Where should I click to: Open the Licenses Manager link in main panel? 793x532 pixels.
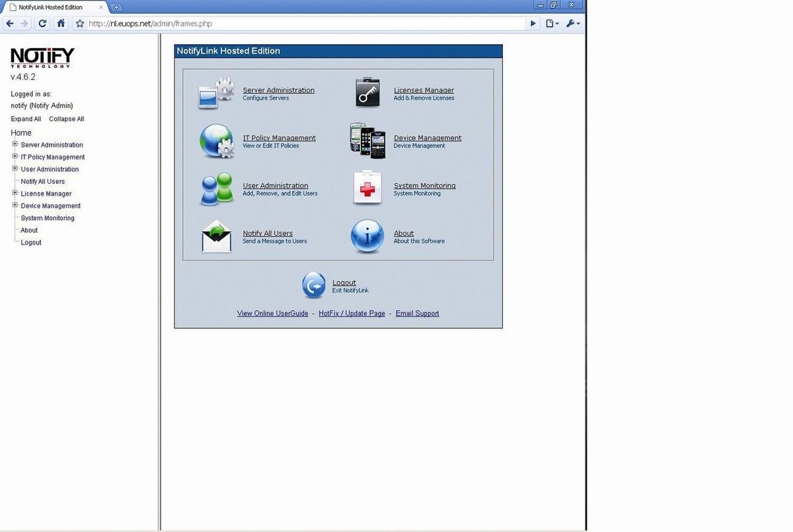pyautogui.click(x=424, y=91)
